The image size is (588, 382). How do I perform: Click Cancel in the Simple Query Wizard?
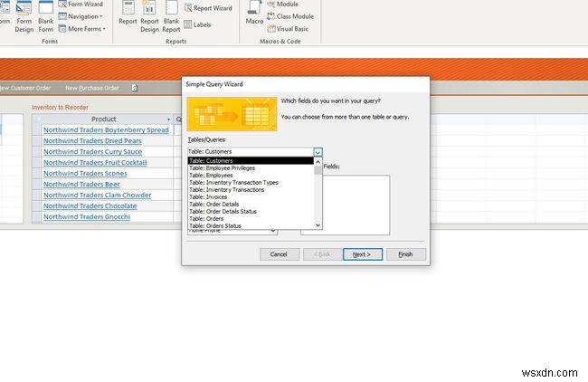pyautogui.click(x=280, y=254)
